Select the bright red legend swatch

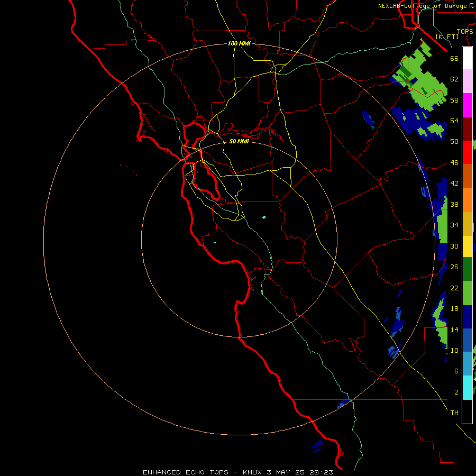pyautogui.click(x=467, y=152)
